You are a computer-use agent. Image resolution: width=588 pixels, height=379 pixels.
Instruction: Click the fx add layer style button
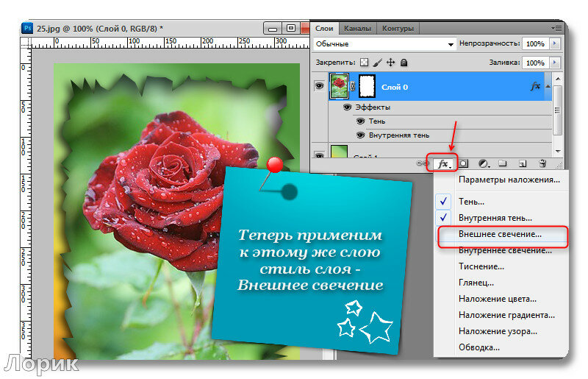443,163
